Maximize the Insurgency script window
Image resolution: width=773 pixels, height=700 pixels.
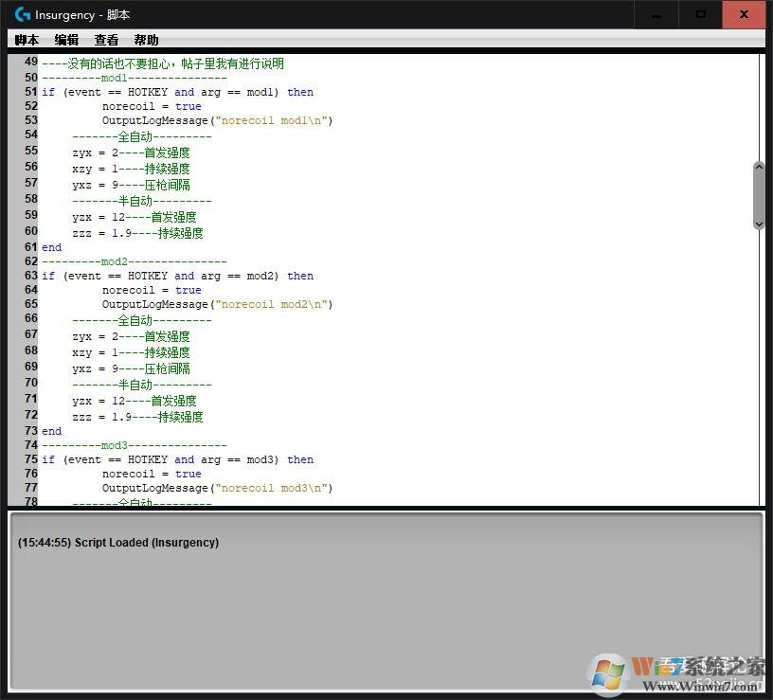coord(701,14)
